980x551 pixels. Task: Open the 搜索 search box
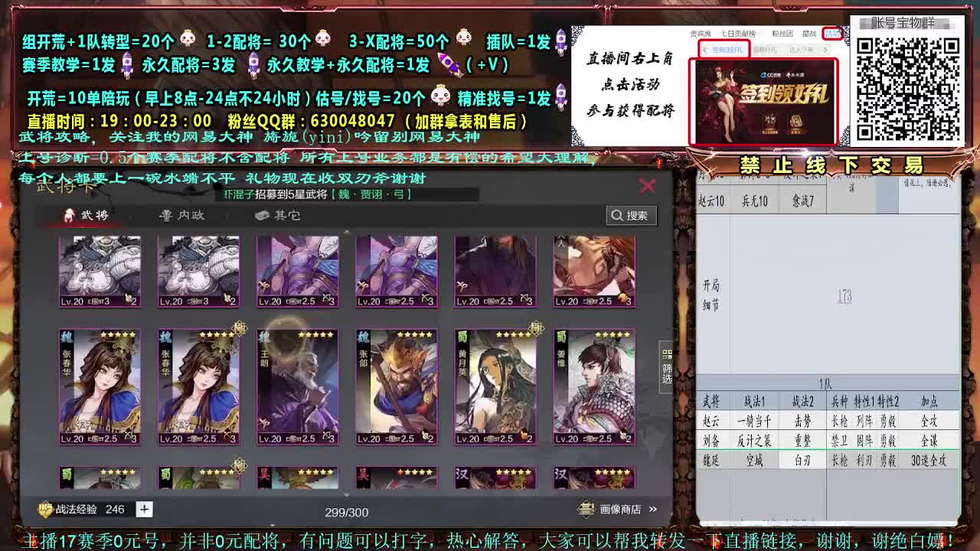click(x=632, y=216)
